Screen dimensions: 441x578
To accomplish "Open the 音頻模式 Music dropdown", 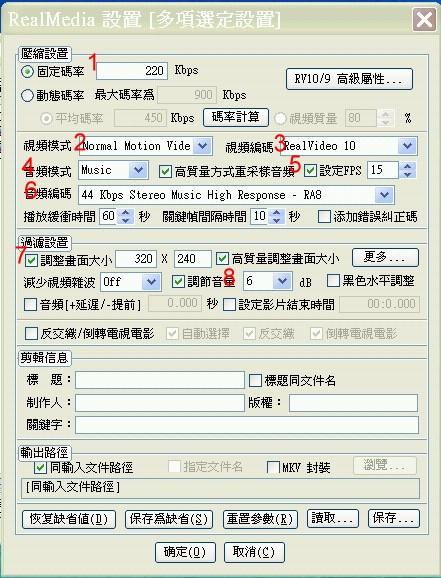I will point(139,170).
